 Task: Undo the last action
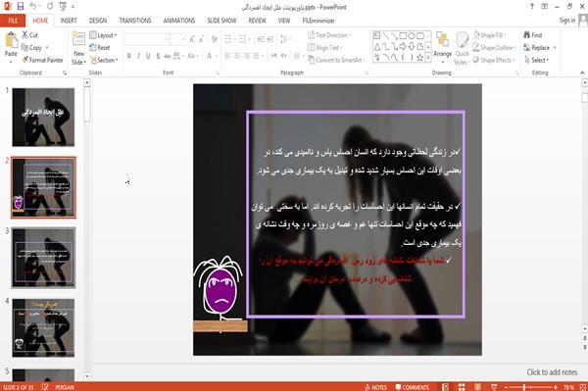click(33, 7)
